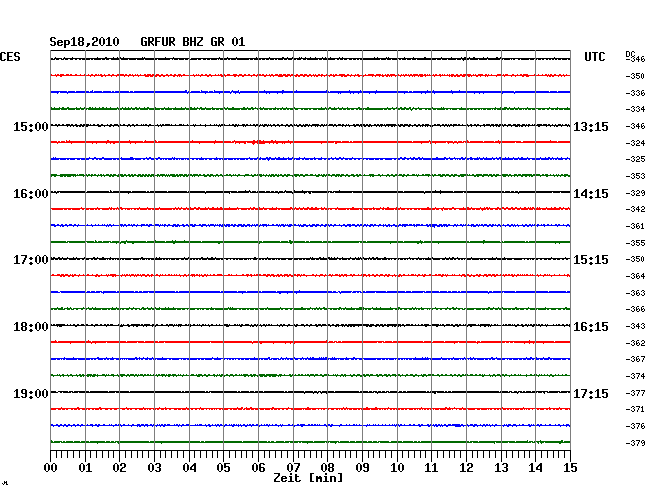Select the 02 minute axis label
Viewport: 650px width, 494px height.
pos(119,468)
